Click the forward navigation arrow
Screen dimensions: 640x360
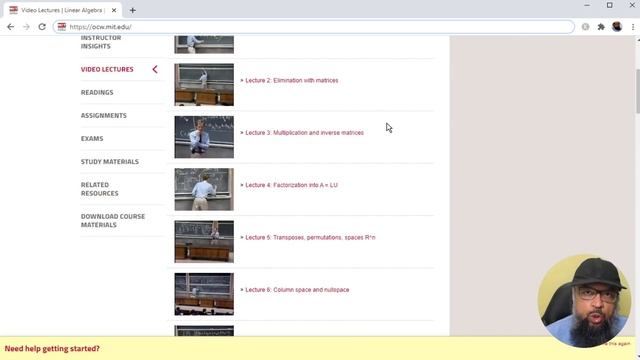coord(26,27)
